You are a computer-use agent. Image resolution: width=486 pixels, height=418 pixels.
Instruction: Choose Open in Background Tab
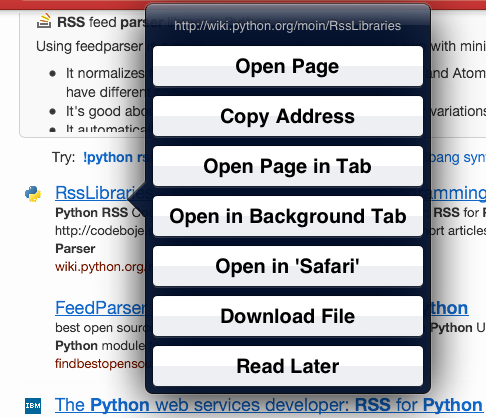288,216
